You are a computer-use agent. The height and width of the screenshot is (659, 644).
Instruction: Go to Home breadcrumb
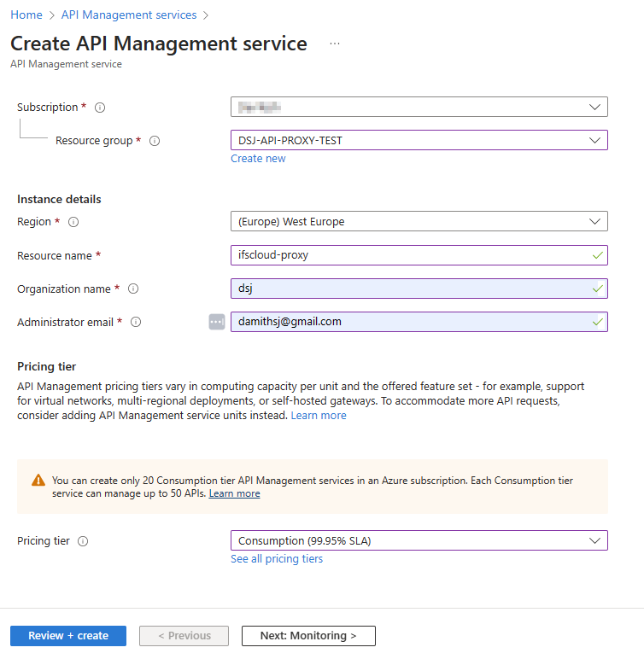25,15
